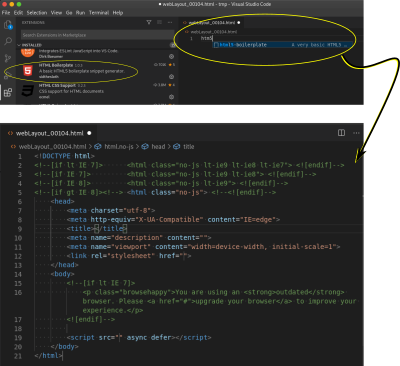The height and width of the screenshot is (366, 400).
Task: Click the opening body tag line
Action: pyautogui.click(x=62, y=274)
